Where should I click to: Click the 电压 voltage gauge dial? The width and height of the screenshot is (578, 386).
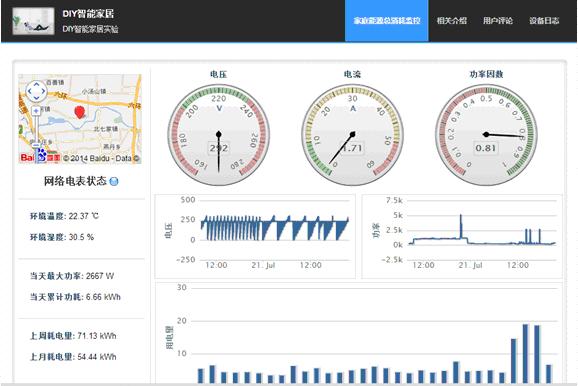click(219, 135)
